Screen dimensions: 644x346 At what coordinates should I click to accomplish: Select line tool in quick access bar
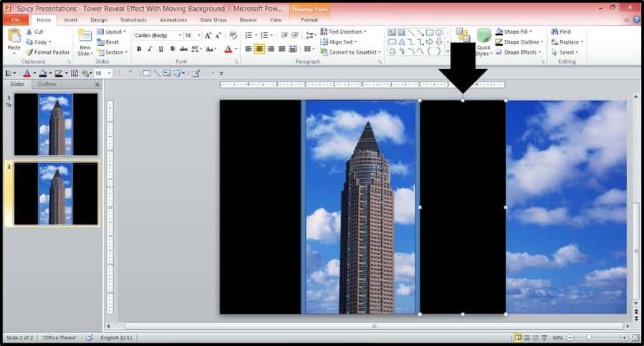(x=156, y=73)
